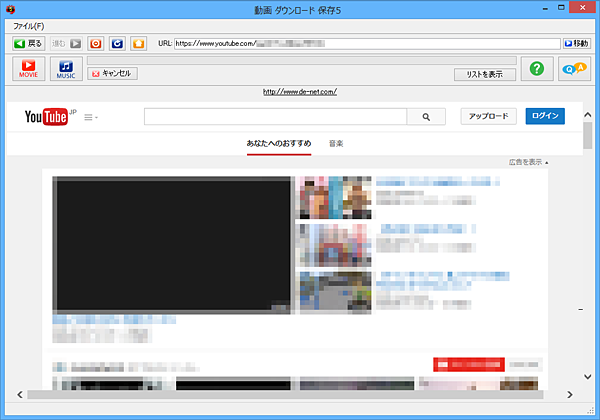The width and height of the screenshot is (600, 420).
Task: Click the red stop loading icon
Action: tap(96, 44)
